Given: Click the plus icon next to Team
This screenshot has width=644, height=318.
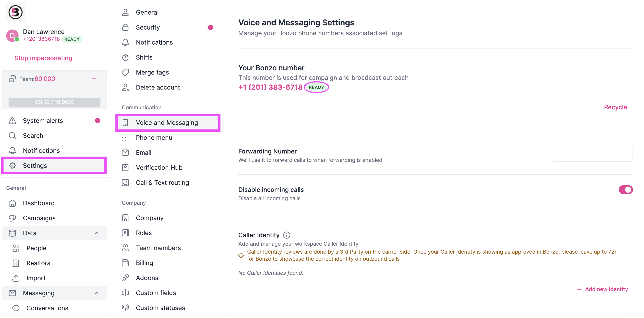Looking at the screenshot, I should (x=94, y=79).
